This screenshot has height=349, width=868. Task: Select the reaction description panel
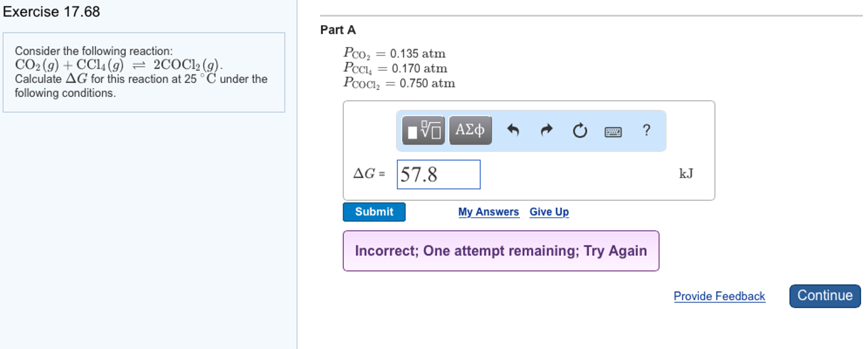(x=144, y=71)
